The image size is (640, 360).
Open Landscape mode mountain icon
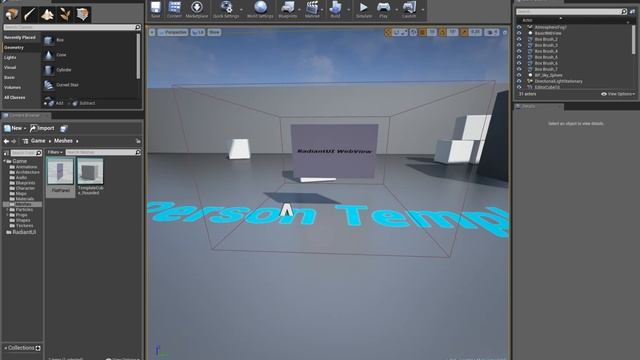47,15
